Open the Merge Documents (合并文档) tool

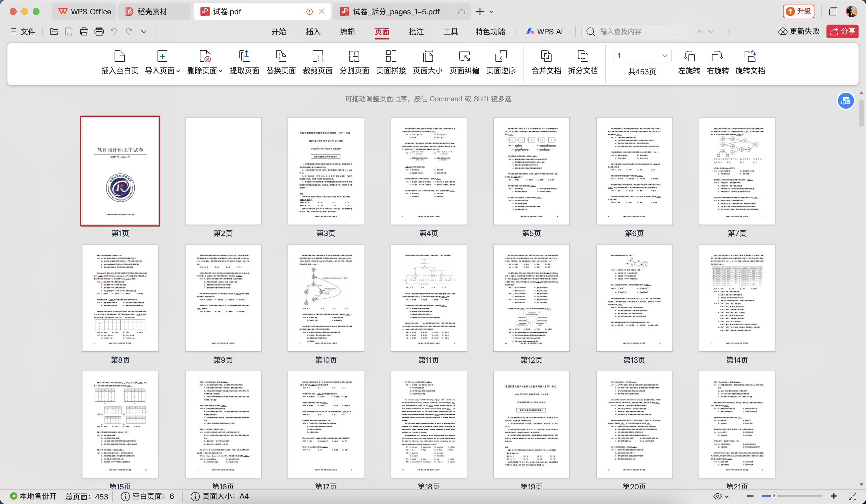tap(546, 56)
